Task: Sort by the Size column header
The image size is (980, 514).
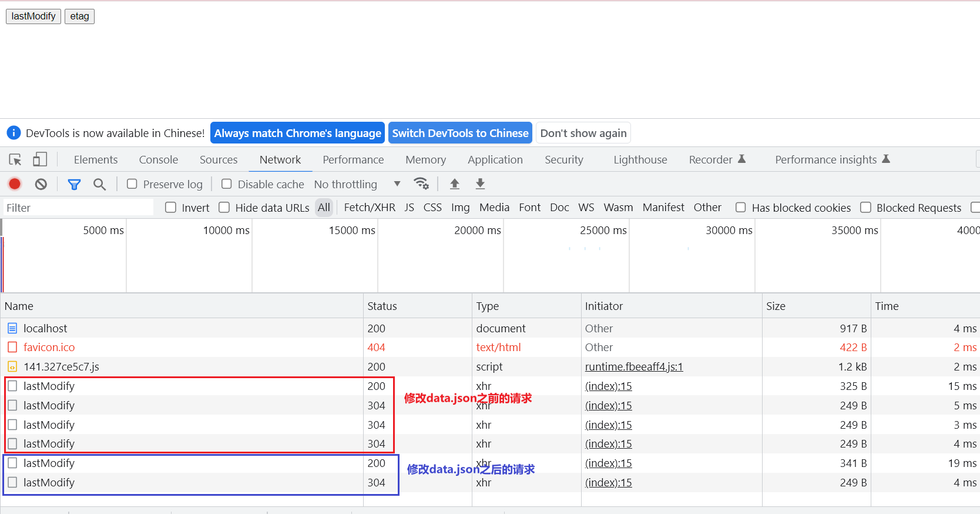Action: click(816, 306)
